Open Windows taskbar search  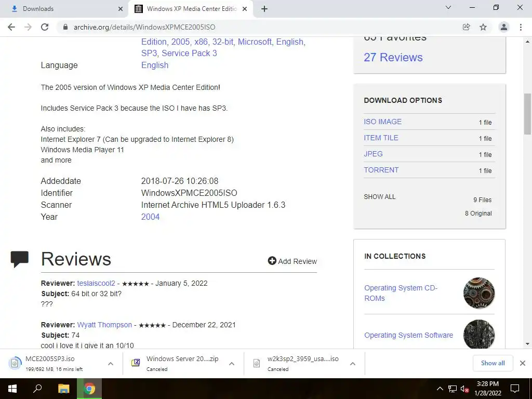(x=37, y=389)
